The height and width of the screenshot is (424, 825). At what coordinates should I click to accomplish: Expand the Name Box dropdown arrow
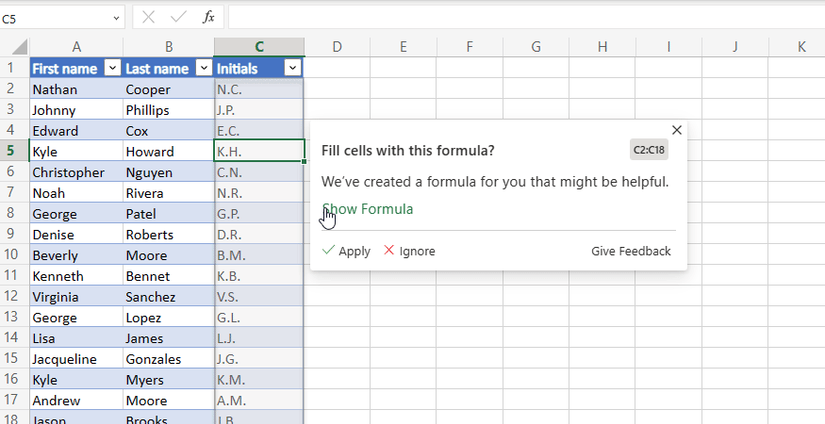(x=116, y=18)
